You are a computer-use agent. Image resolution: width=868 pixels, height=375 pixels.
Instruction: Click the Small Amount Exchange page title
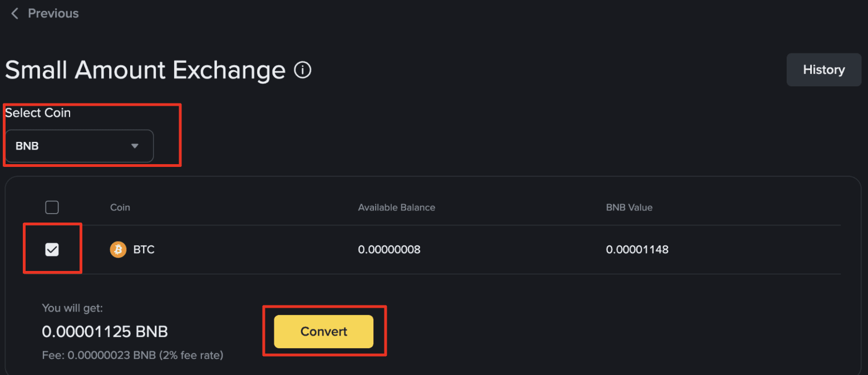point(145,71)
